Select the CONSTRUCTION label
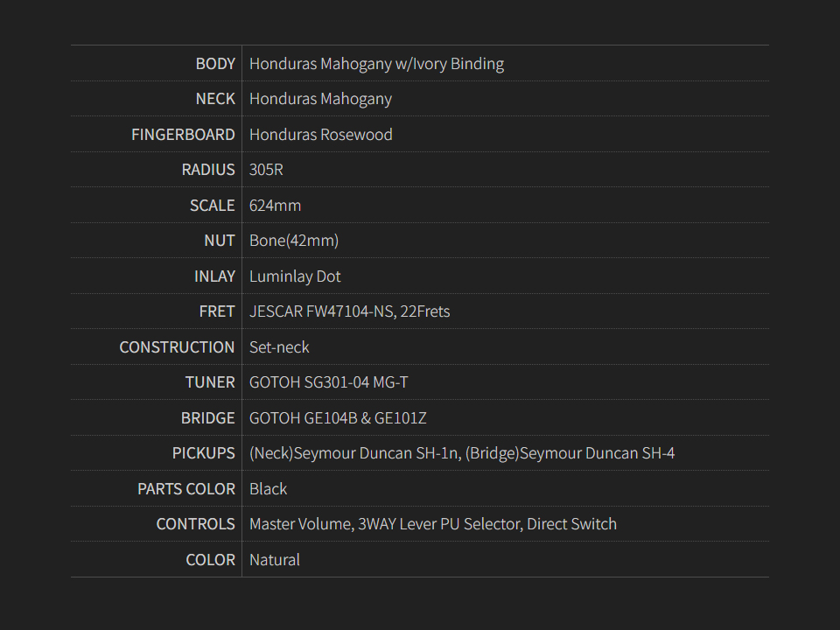This screenshot has height=630, width=840. pos(177,347)
